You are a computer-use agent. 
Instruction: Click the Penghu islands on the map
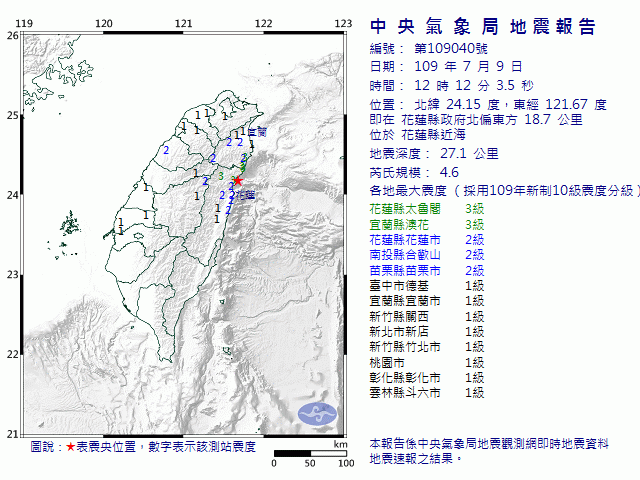click(x=68, y=222)
